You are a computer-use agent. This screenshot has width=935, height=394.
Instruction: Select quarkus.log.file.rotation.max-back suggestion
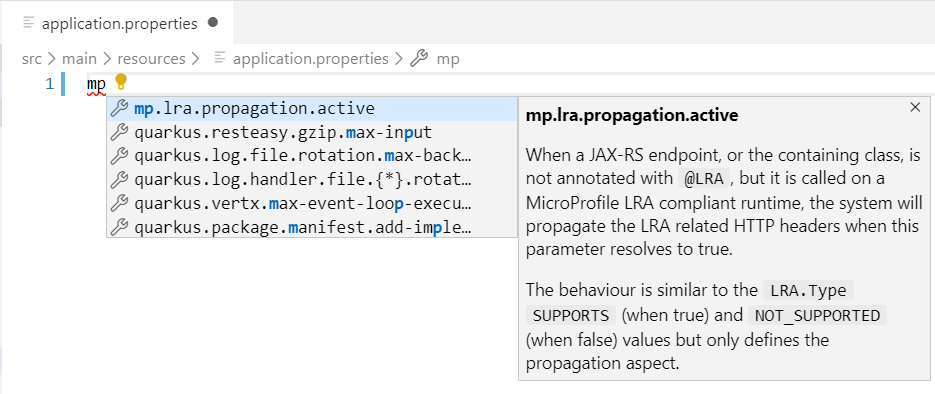(312, 156)
